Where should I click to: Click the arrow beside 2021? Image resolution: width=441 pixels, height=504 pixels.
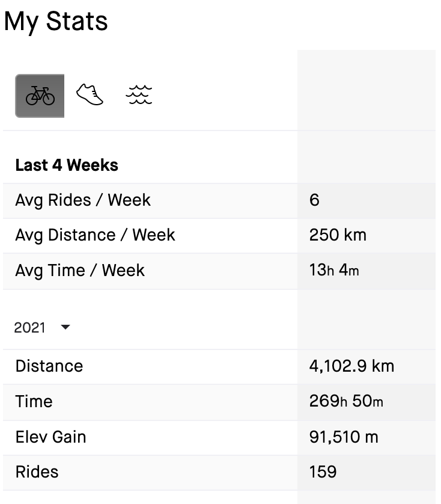point(65,327)
